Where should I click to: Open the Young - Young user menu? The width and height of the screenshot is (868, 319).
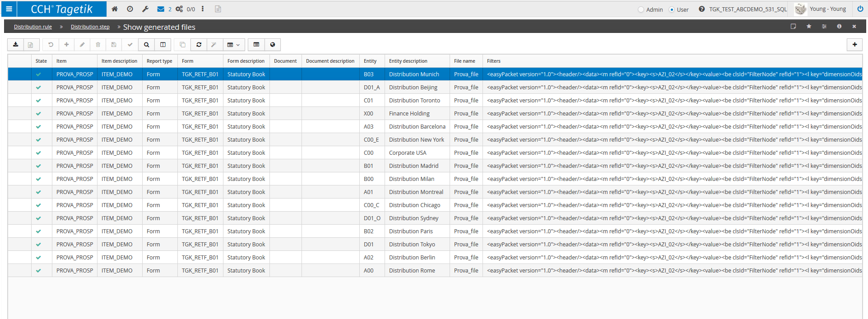point(827,9)
